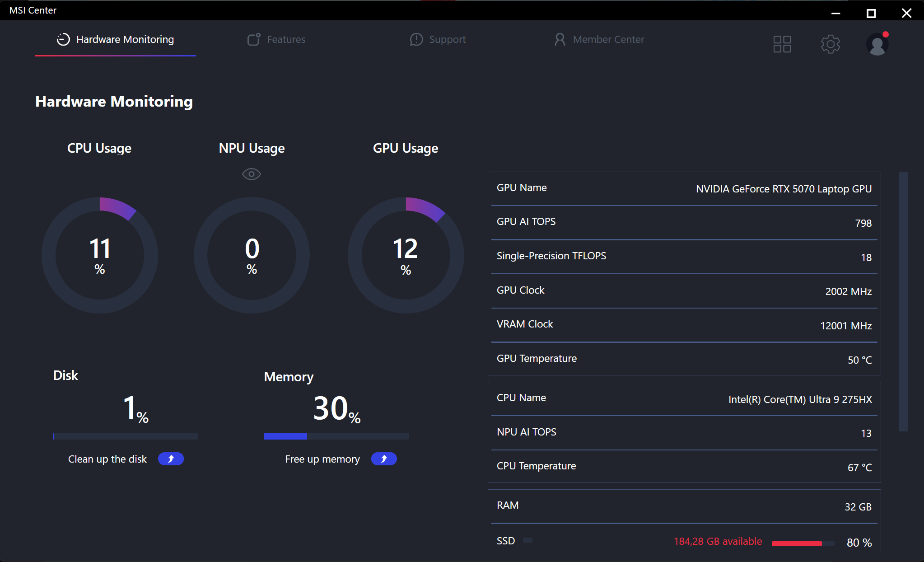Click the GPU AI TOPS value 798
The image size is (924, 562).
[x=863, y=223]
